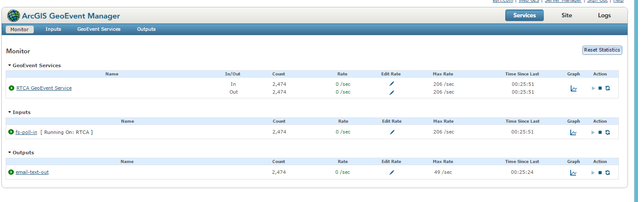Click the 49 /sec max rate value

[443, 172]
